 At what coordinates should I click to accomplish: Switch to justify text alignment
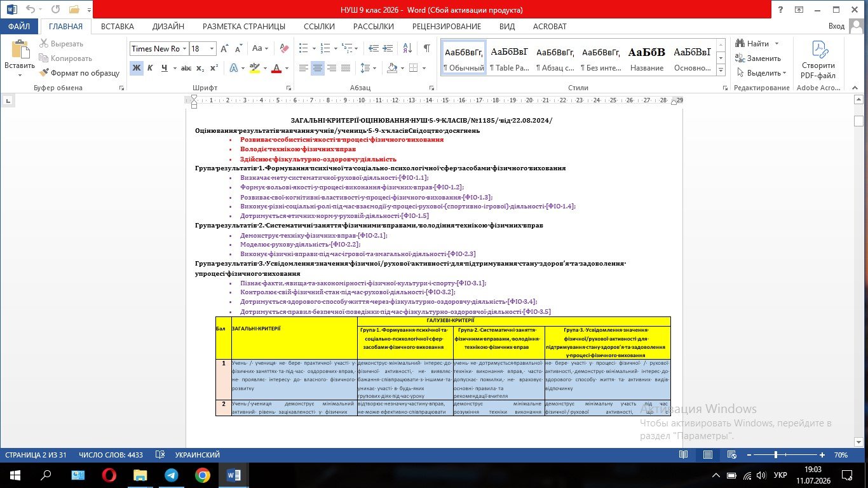pos(346,68)
